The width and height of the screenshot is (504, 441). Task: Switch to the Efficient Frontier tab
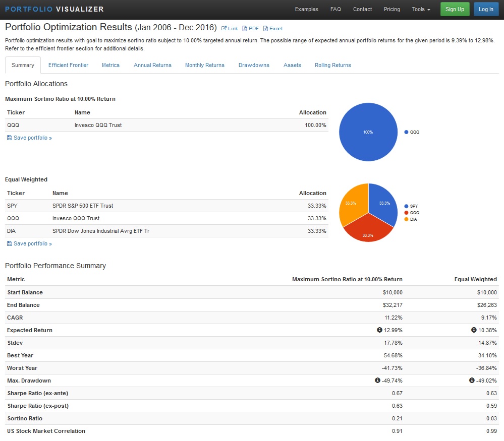(x=68, y=65)
